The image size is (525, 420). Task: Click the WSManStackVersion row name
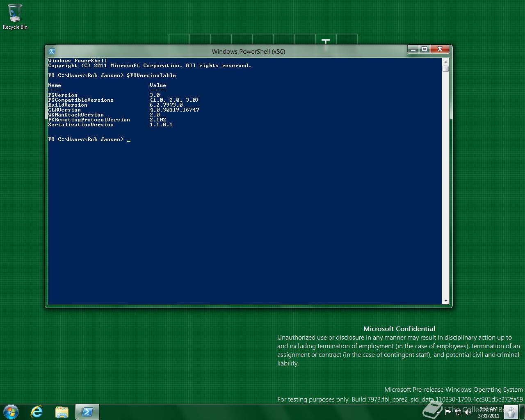click(x=76, y=115)
